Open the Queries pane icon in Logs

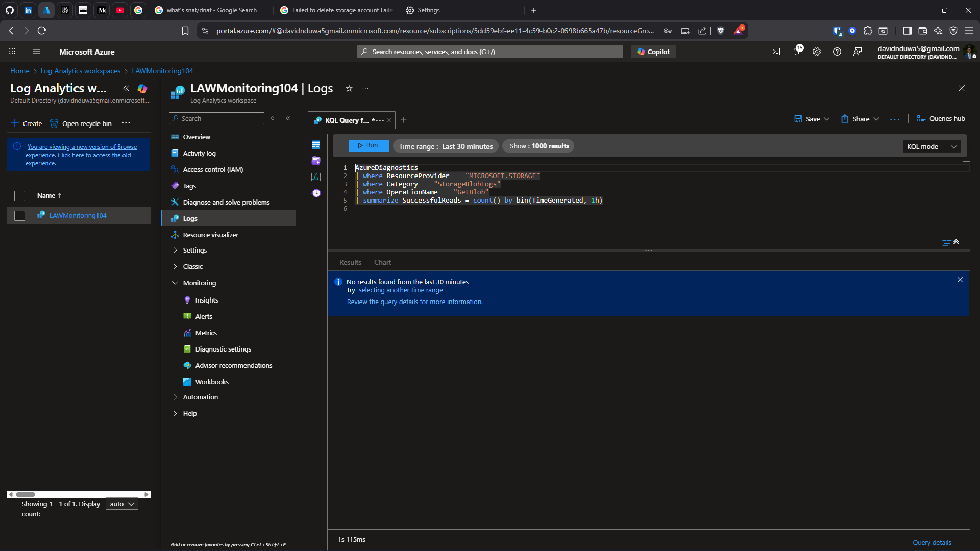pos(316,161)
